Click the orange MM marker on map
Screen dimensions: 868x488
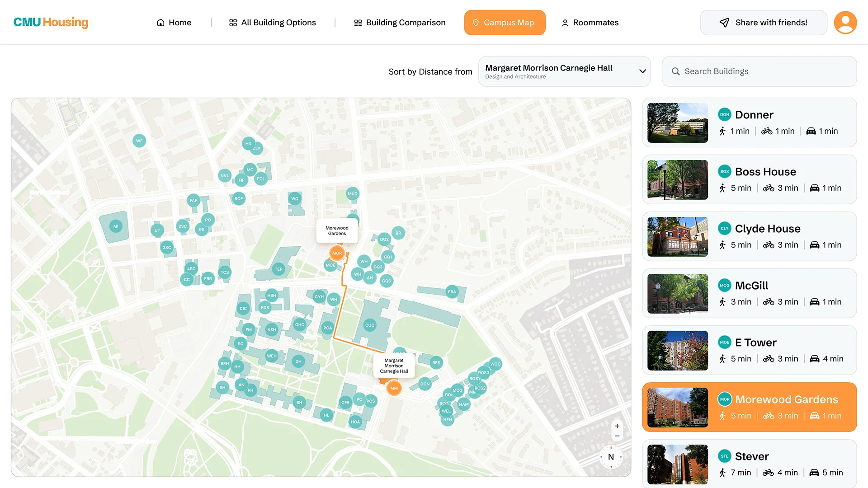394,388
